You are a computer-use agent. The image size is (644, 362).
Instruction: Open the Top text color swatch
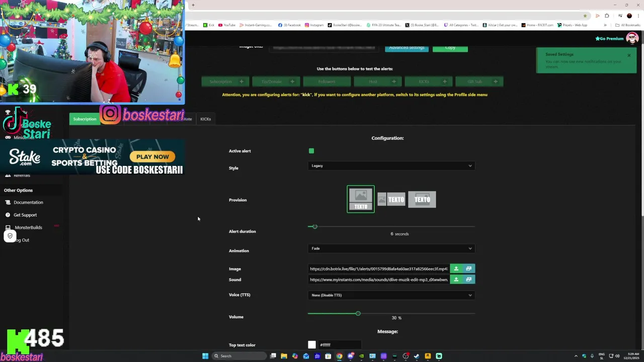coord(312,345)
